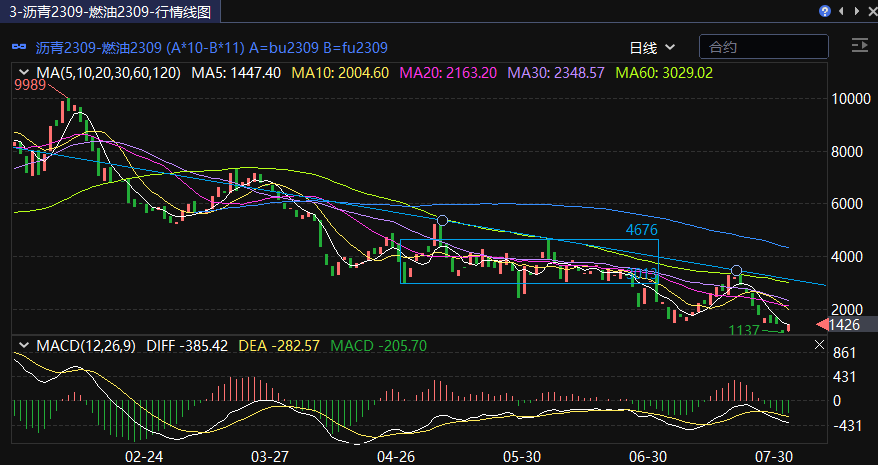Open the 日线 period dropdown
Viewport: 878px width, 465px height.
652,47
